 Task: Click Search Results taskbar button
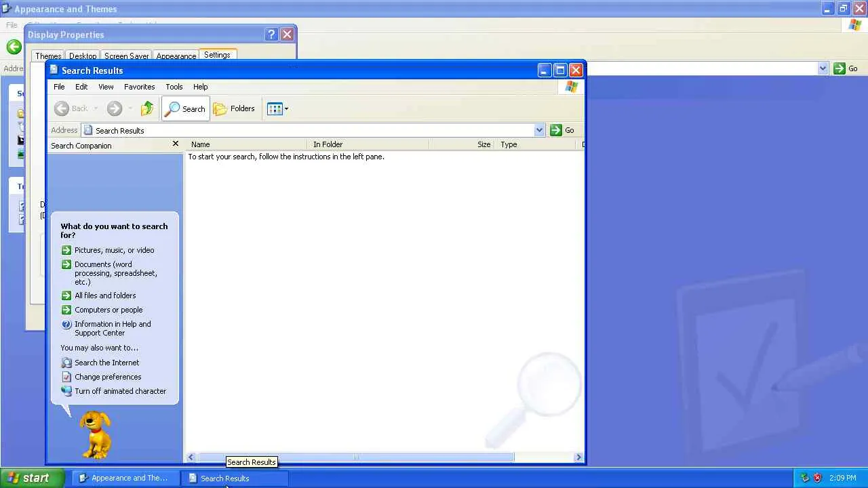point(235,478)
